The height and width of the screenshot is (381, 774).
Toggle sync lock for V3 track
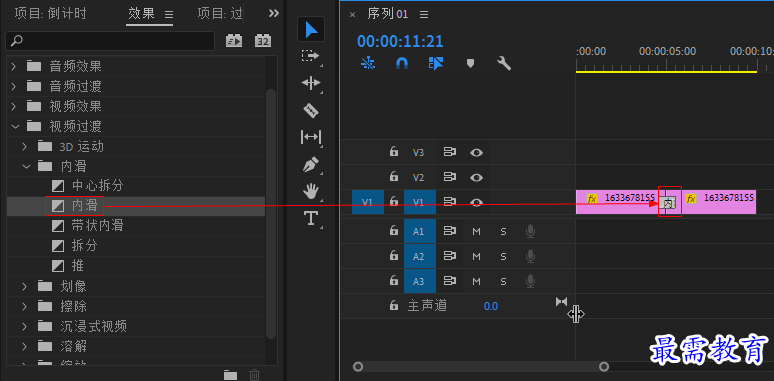click(449, 152)
